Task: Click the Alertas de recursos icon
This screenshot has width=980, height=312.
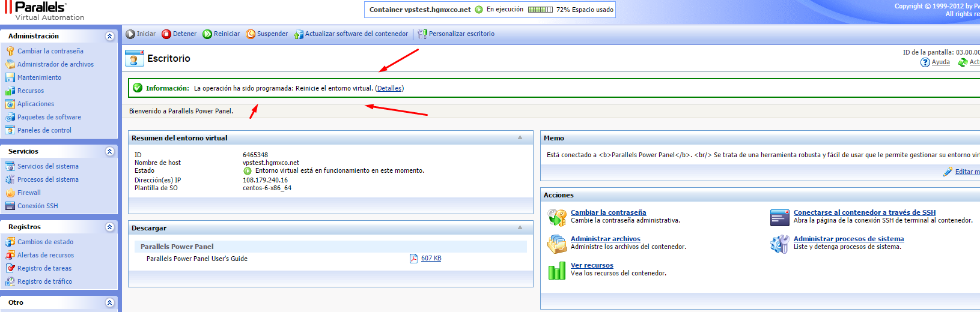Action: click(10, 255)
